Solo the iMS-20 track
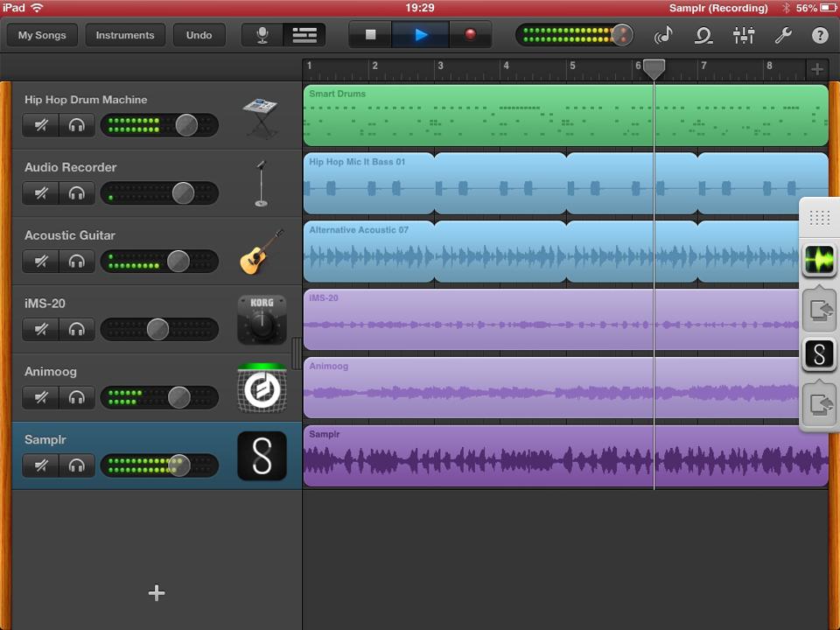Viewport: 840px width, 630px height. pos(77,330)
